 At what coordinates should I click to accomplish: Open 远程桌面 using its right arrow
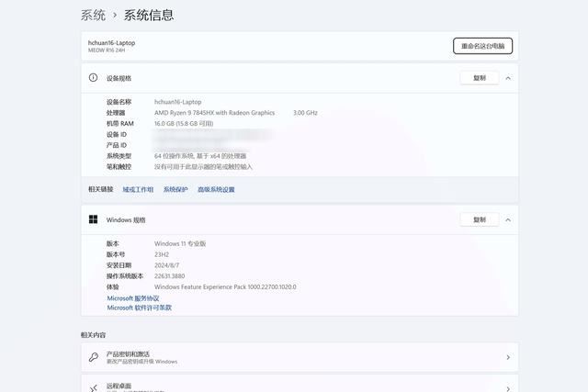point(508,386)
